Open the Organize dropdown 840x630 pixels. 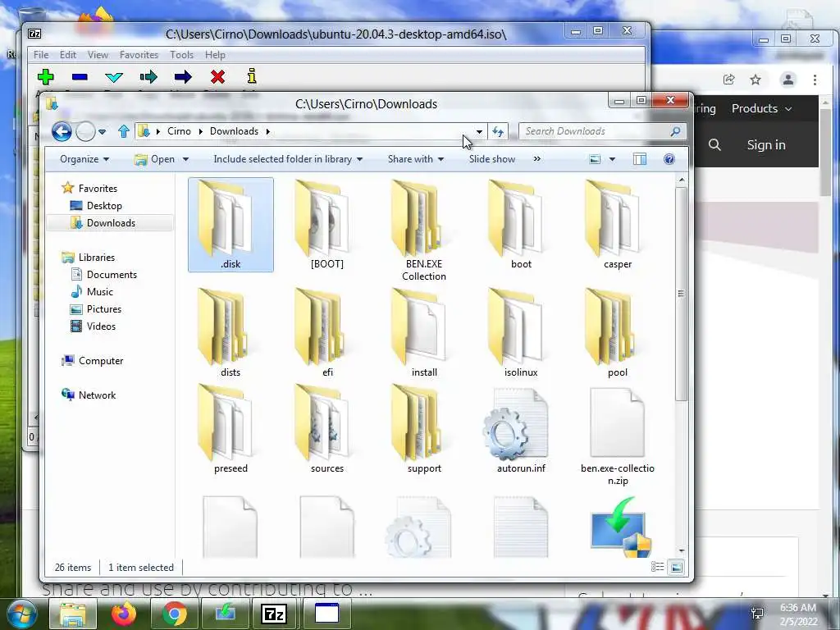coord(84,159)
